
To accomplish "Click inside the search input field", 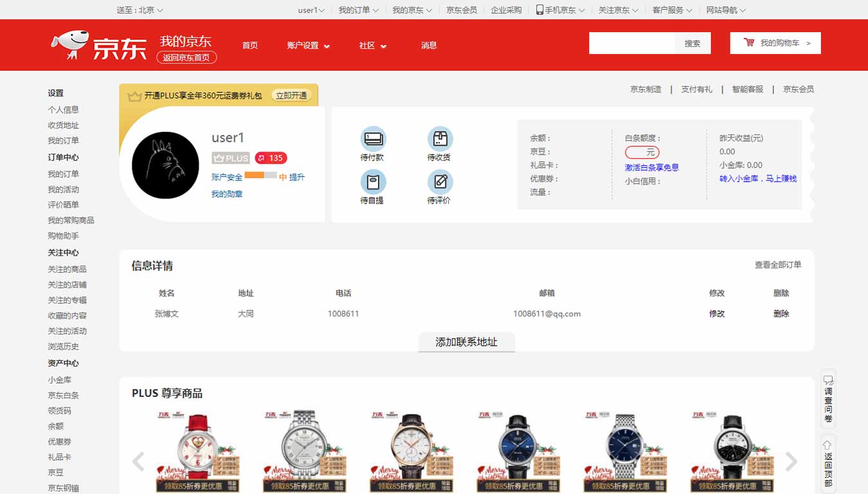I will pyautogui.click(x=632, y=43).
